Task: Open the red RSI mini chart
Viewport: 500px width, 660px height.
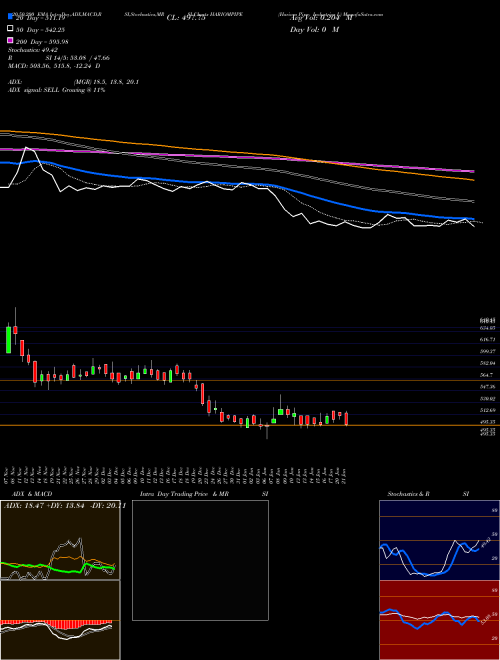Action: 439,620
